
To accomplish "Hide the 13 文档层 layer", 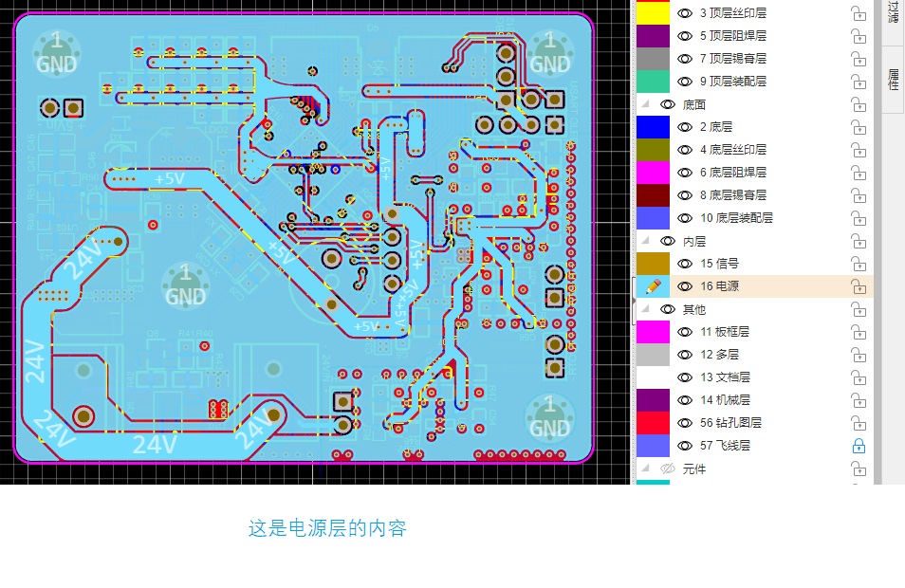I will pyautogui.click(x=685, y=377).
